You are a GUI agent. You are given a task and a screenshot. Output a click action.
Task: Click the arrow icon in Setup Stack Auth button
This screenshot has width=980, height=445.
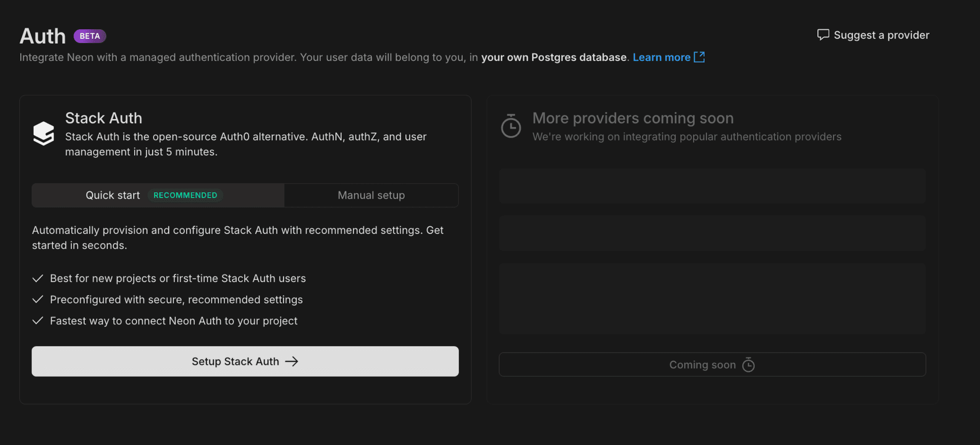291,361
